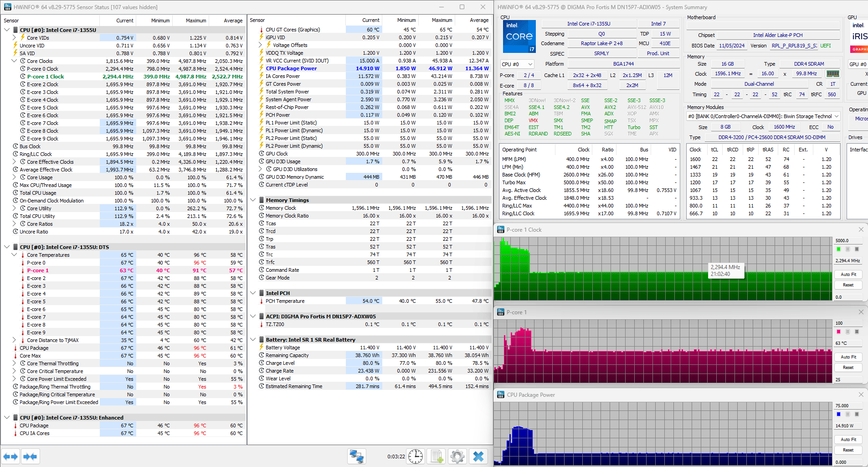Click the chip icon next to Memory Timings header
Image resolution: width=868 pixels, height=467 pixels.
(262, 200)
